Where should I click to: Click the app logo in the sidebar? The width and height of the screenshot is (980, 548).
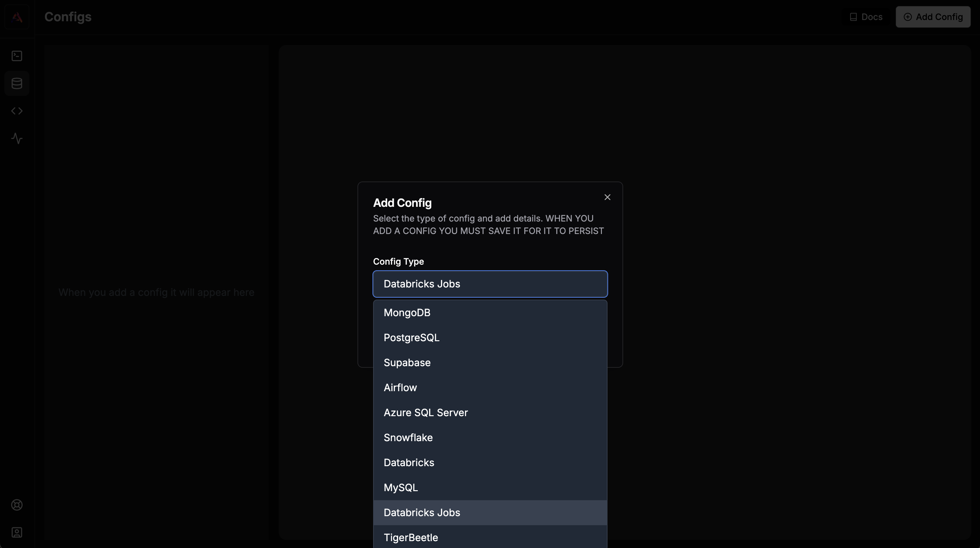point(17,17)
